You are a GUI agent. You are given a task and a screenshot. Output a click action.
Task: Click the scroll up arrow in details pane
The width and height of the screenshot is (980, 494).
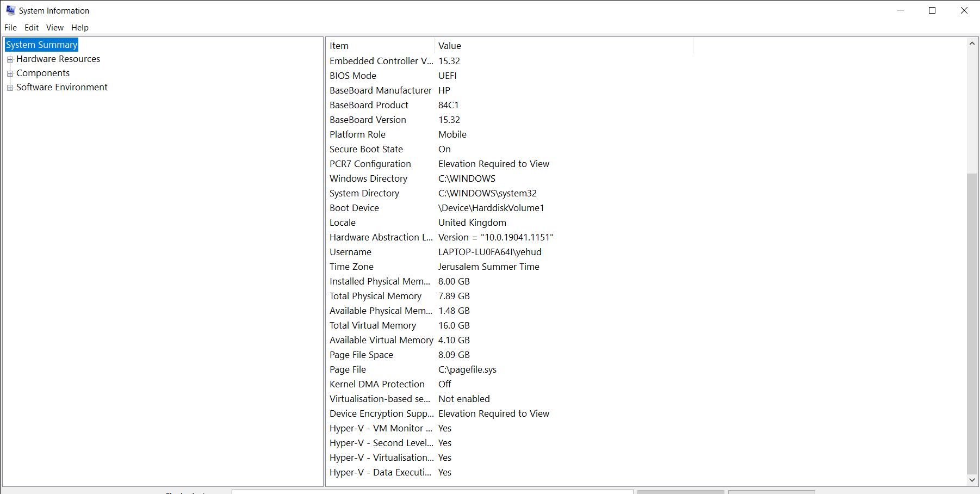[972, 44]
